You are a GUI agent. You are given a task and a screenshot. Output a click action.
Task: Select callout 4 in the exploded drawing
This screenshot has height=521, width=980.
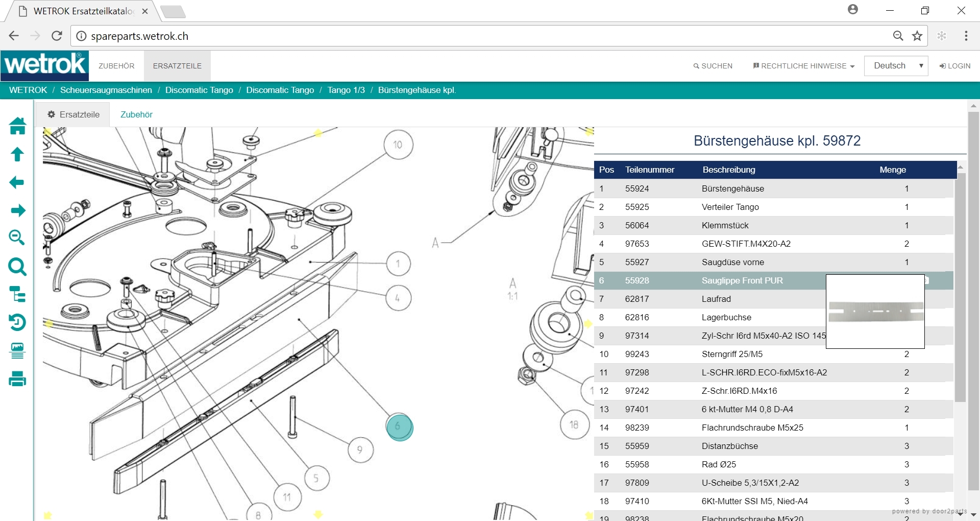[398, 298]
